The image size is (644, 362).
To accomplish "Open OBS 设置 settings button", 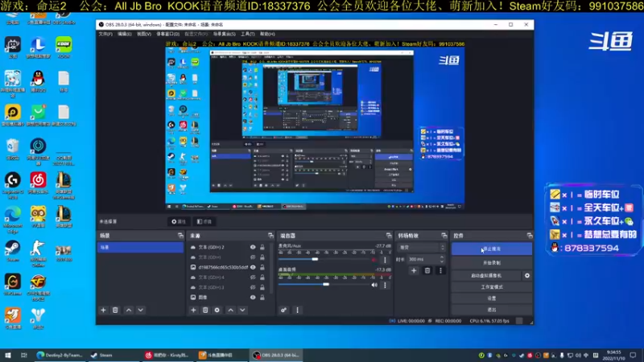I will (x=492, y=298).
